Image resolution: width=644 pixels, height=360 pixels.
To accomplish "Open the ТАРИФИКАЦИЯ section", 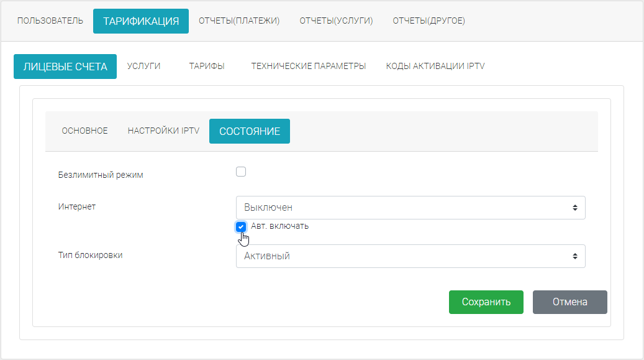I will tap(140, 20).
